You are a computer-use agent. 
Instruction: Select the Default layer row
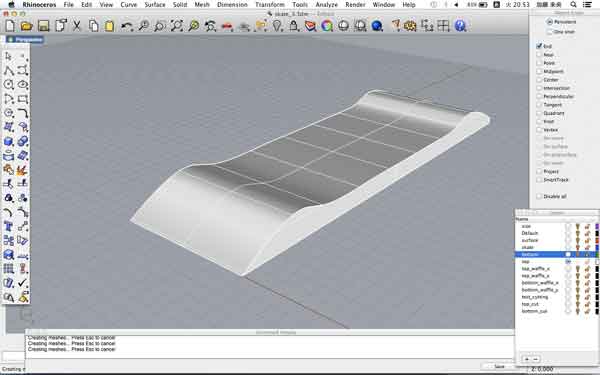(556, 233)
